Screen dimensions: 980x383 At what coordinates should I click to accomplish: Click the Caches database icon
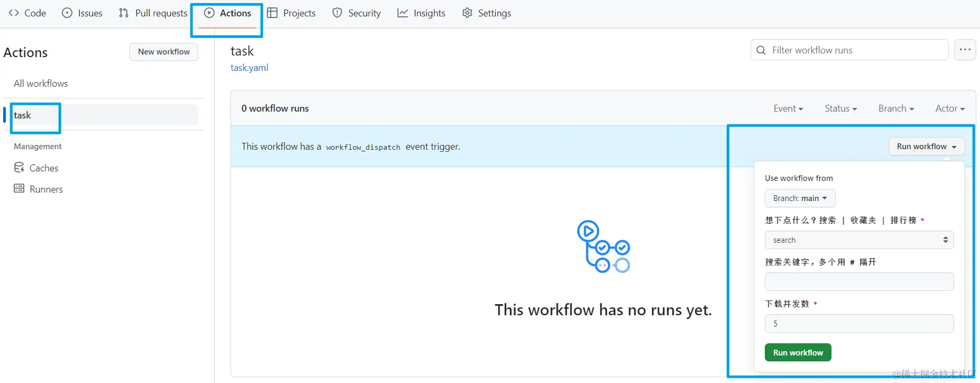click(x=19, y=168)
